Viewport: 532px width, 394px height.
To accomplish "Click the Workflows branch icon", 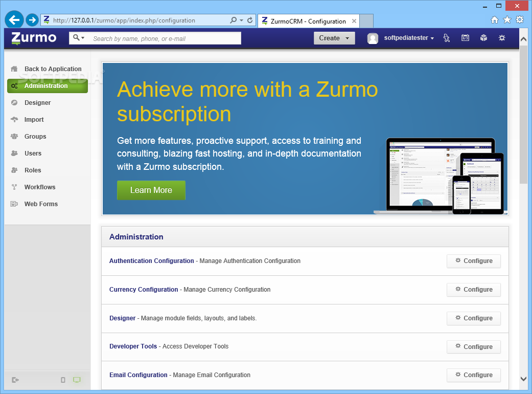I will click(14, 187).
